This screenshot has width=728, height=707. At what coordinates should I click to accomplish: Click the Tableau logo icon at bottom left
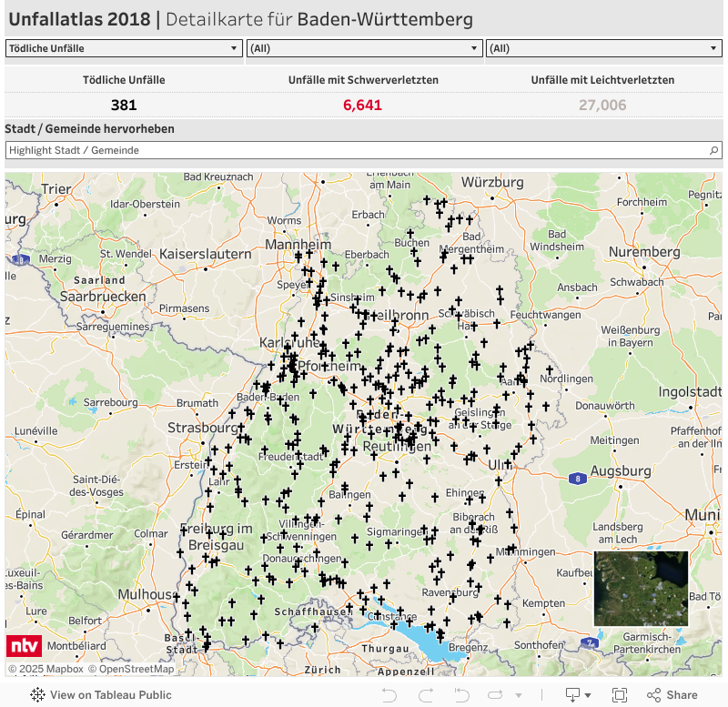tap(37, 695)
